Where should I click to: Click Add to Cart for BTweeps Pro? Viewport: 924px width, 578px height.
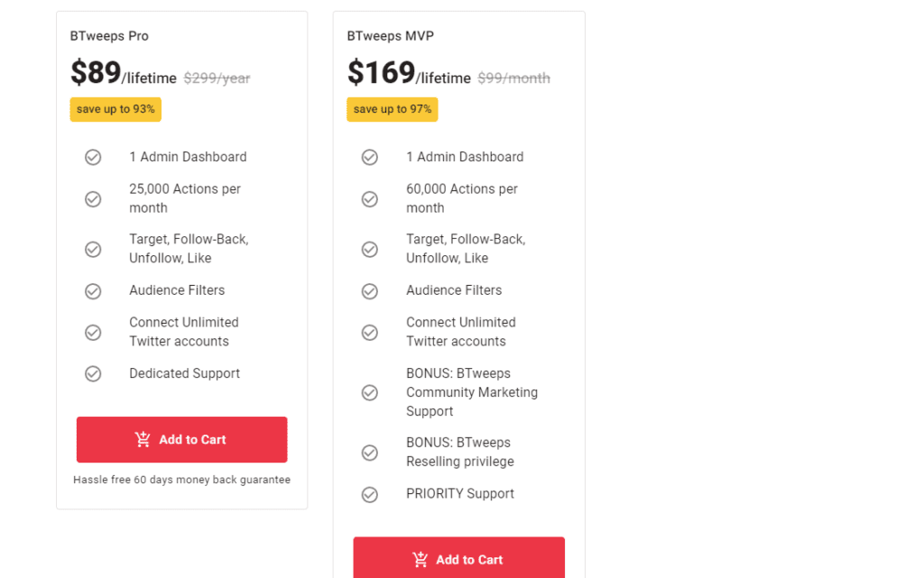(181, 439)
